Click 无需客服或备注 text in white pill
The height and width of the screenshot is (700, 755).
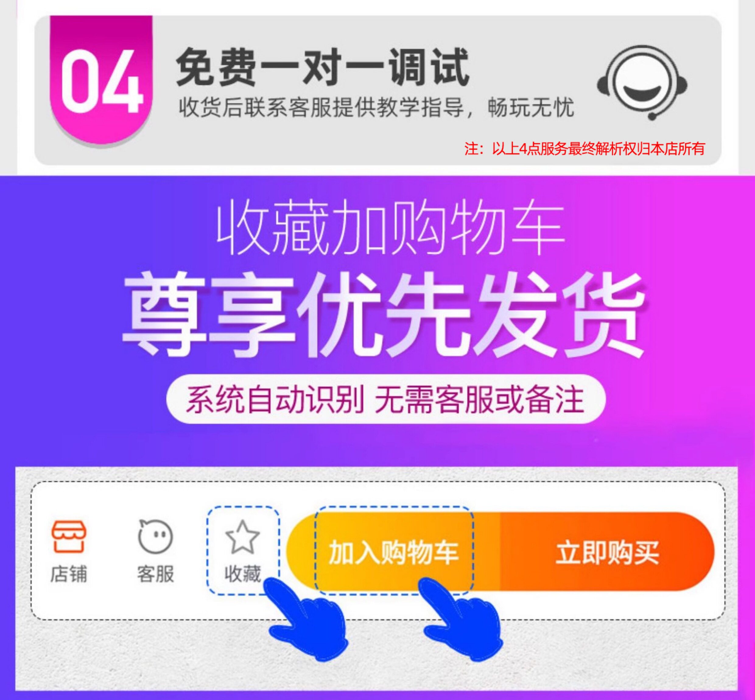479,400
